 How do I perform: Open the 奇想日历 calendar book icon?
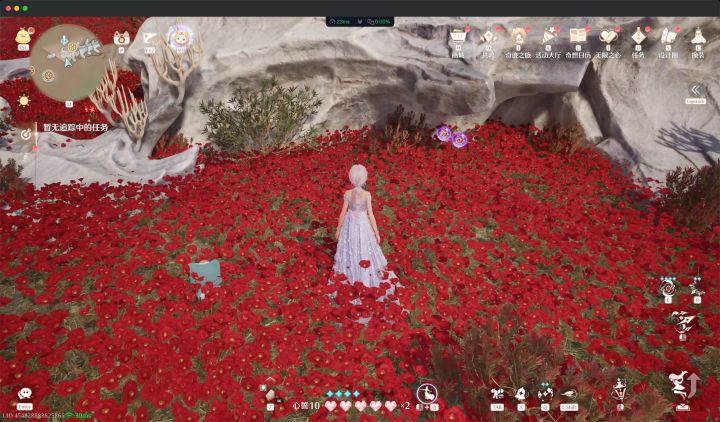click(x=578, y=36)
